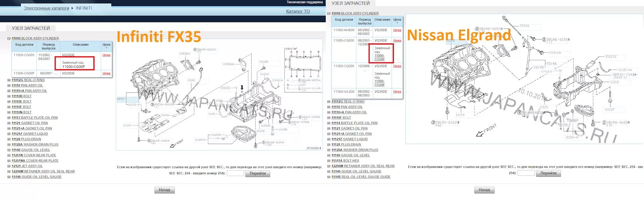Click the Цена link for 11000-WL000
The height and width of the screenshot is (201, 644).
[x=397, y=91]
